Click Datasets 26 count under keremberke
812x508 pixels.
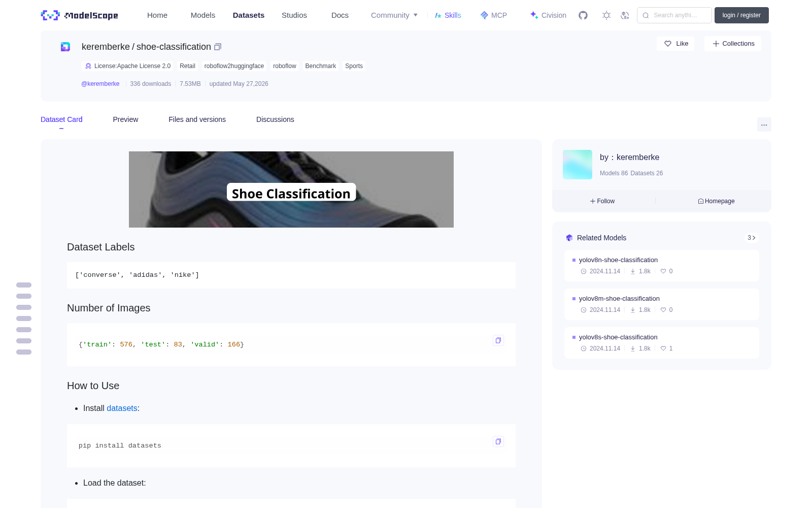[x=647, y=173]
